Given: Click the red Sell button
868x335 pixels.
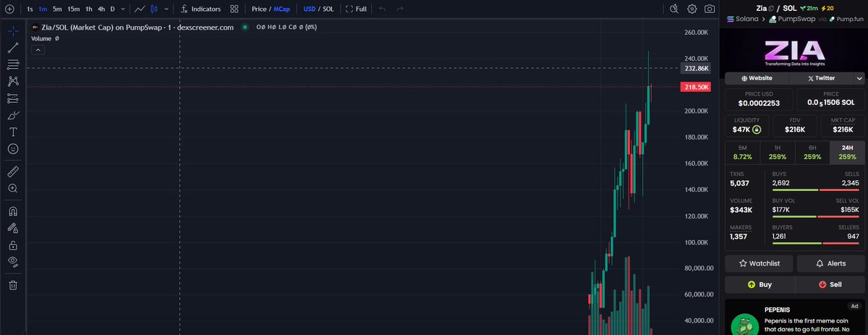Looking at the screenshot, I should pos(830,284).
